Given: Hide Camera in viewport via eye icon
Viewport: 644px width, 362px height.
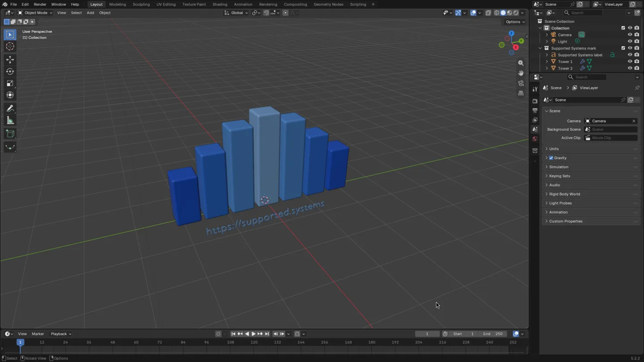Looking at the screenshot, I should (x=630, y=35).
